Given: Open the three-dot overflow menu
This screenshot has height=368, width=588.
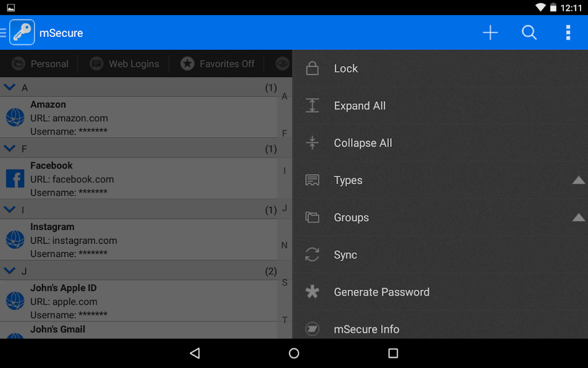Looking at the screenshot, I should click(568, 33).
